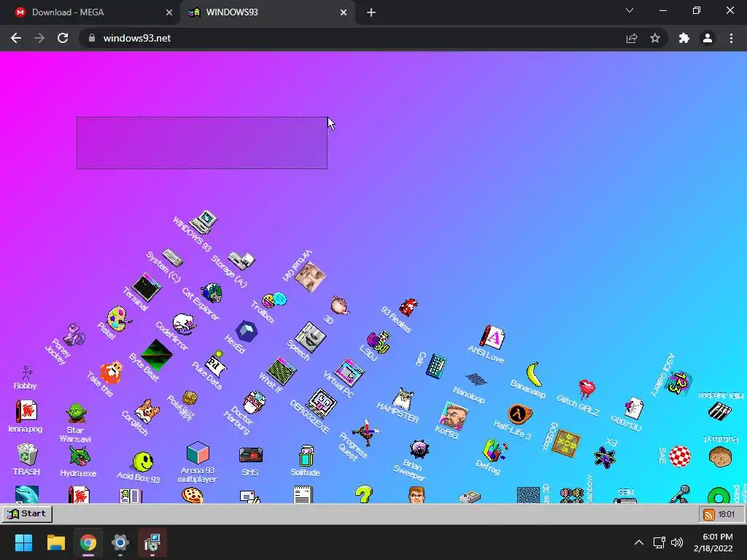Image resolution: width=747 pixels, height=560 pixels.
Task: Open the Poney Jockey icon
Action: coord(74,334)
